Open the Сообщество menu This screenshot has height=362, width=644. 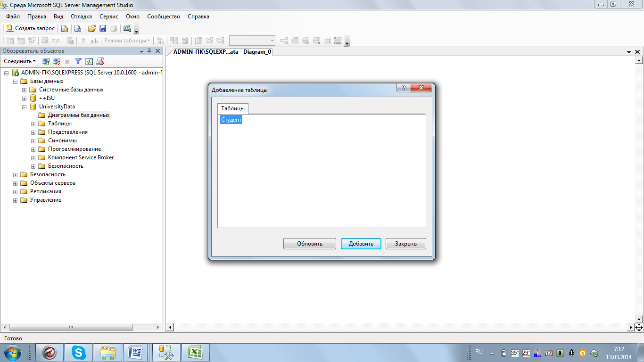pos(164,16)
